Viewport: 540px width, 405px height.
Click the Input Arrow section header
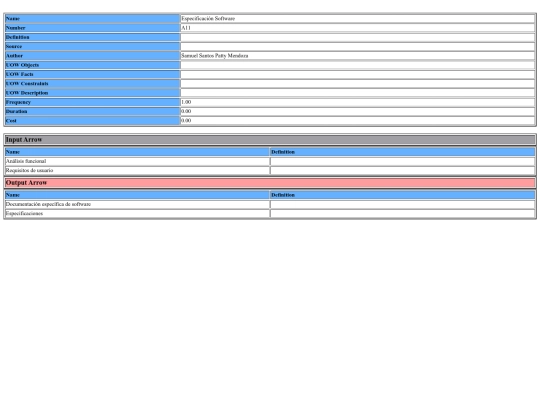[x=270, y=140]
